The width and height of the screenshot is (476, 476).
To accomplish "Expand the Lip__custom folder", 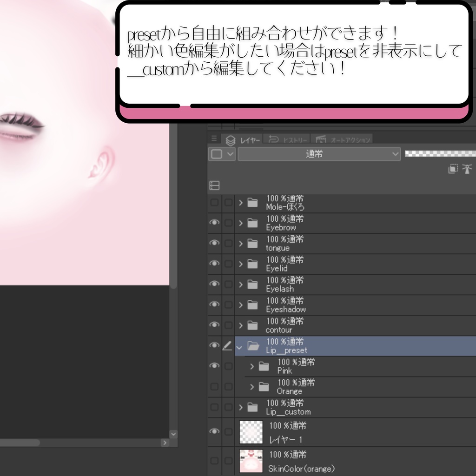I will [241, 407].
